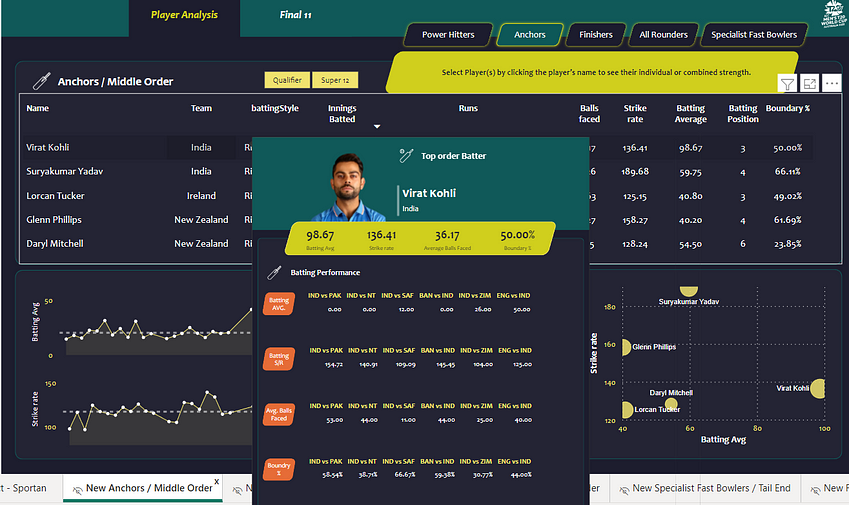
Task: Click the cricket bat icon beside Anchors / Middle Order
Action: pos(42,81)
